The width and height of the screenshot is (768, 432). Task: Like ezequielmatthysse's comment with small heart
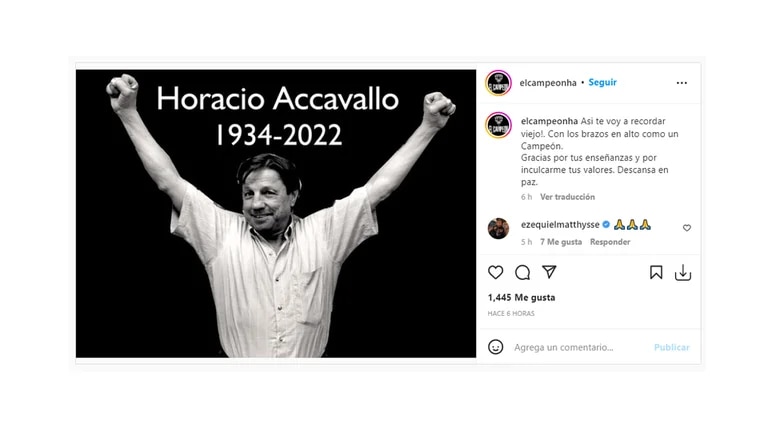pos(687,228)
